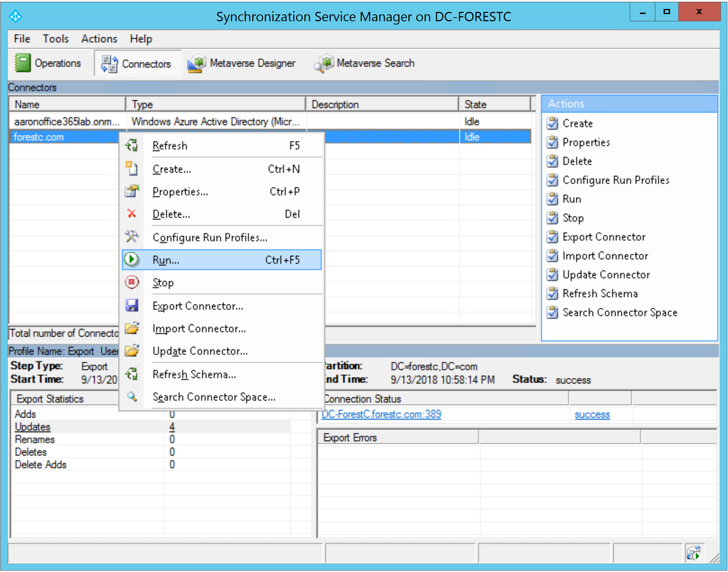
Task: Select the aaronoffice365lab connector row
Action: click(67, 122)
